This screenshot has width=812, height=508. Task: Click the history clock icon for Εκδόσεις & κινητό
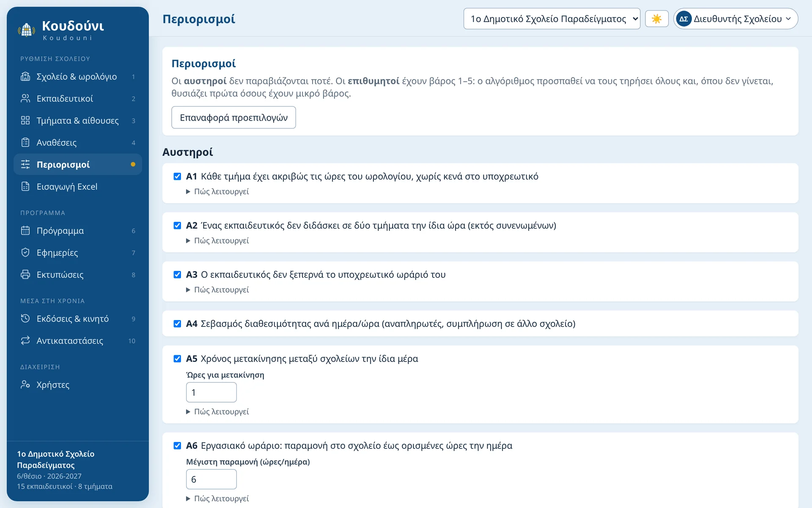[x=25, y=319]
